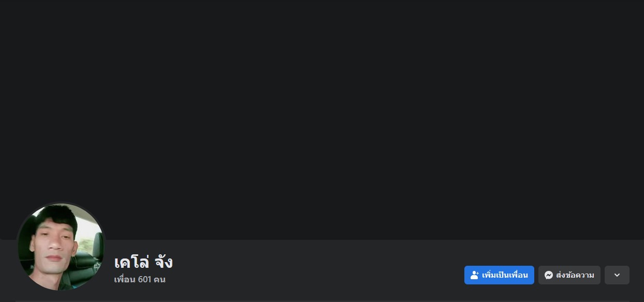Screen dimensions: 644x302
Task: Click the down chevron at far right
Action: pyautogui.click(x=617, y=275)
